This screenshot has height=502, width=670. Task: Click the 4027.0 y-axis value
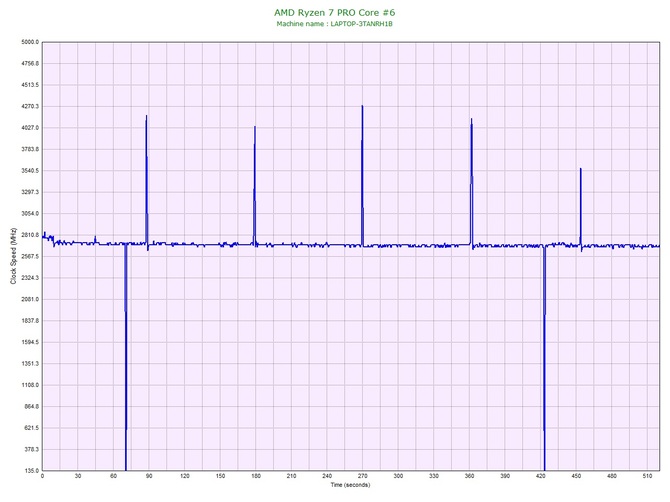click(30, 128)
